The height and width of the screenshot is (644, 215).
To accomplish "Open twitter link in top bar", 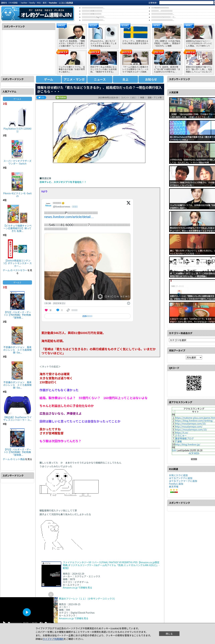I will (x=24, y=3).
